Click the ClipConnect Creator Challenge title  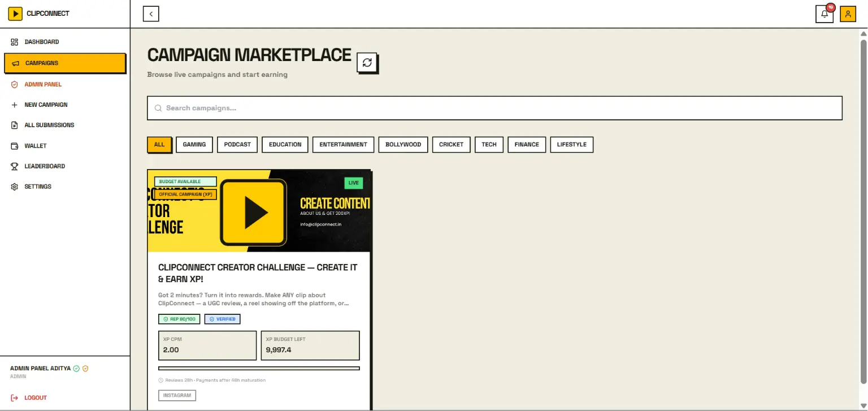click(258, 273)
